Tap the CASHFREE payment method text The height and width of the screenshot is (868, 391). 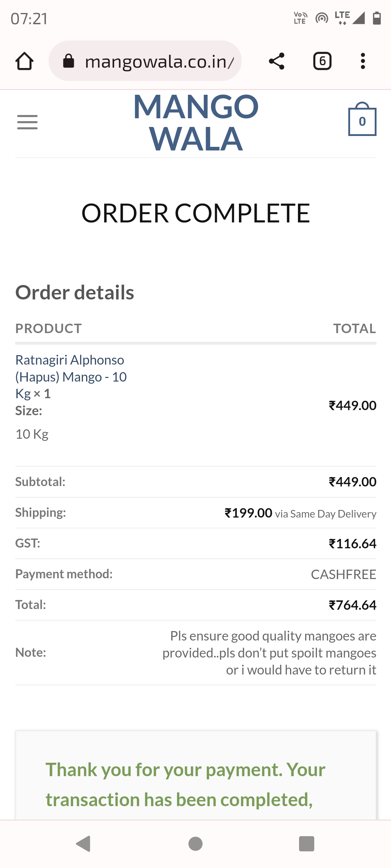tap(343, 574)
